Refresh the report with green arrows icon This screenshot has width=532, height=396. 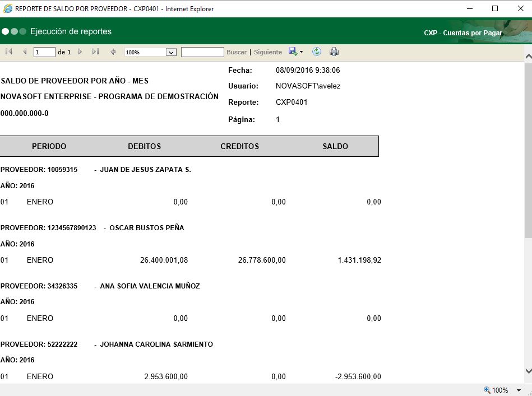tap(317, 52)
